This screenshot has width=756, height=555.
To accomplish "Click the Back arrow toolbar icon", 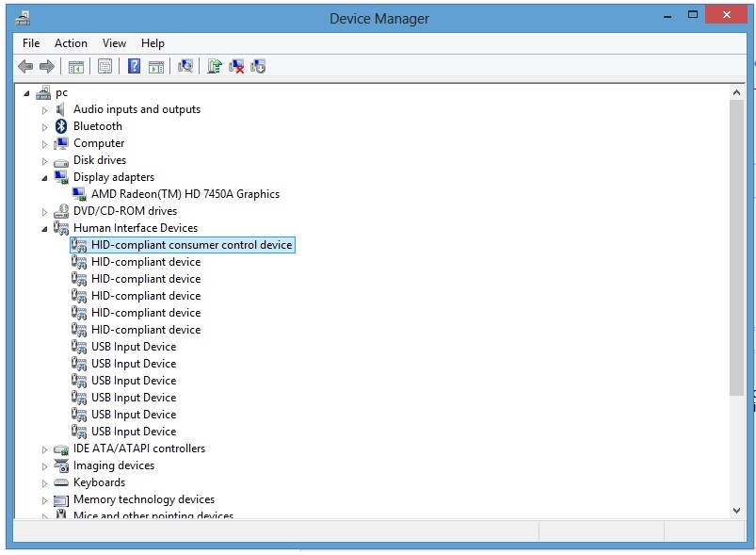I will (25, 66).
